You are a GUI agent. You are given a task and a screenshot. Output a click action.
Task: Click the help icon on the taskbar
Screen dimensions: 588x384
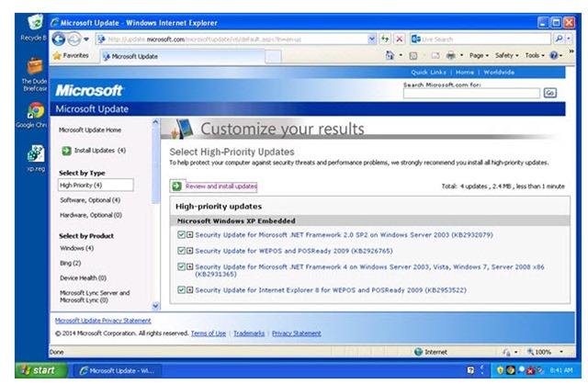(x=470, y=370)
